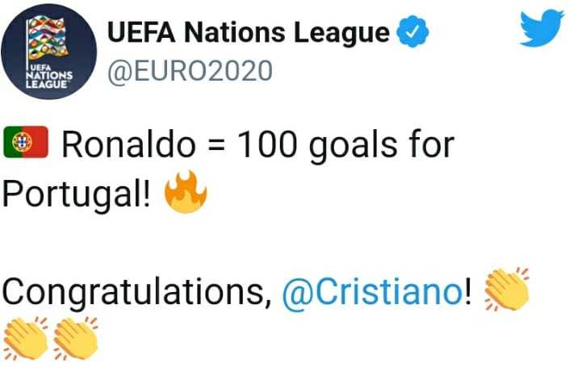This screenshot has width=569, height=392.
Task: Click the blue verified checkmark badge
Action: 412,31
